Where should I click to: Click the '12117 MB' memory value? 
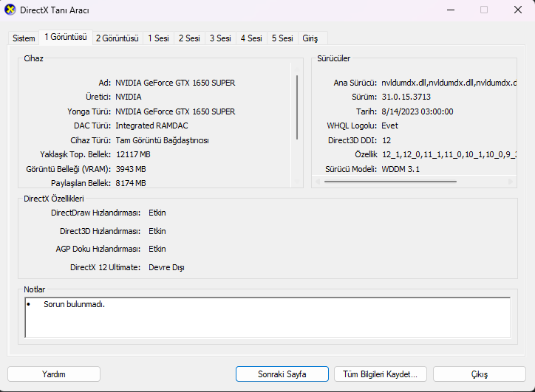(x=134, y=154)
